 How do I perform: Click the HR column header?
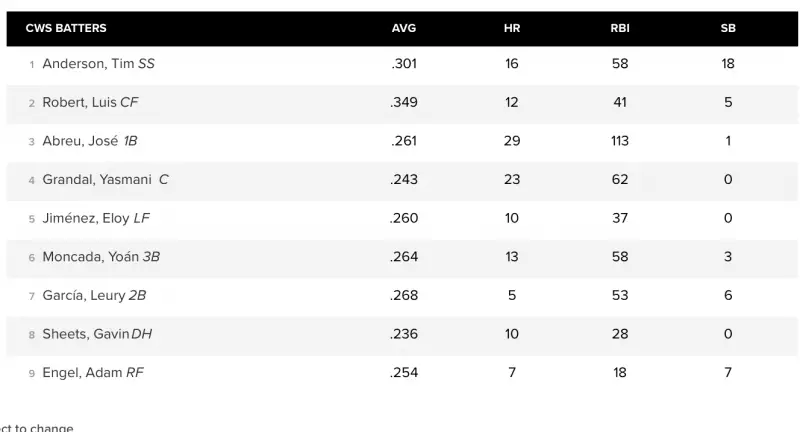(x=512, y=28)
